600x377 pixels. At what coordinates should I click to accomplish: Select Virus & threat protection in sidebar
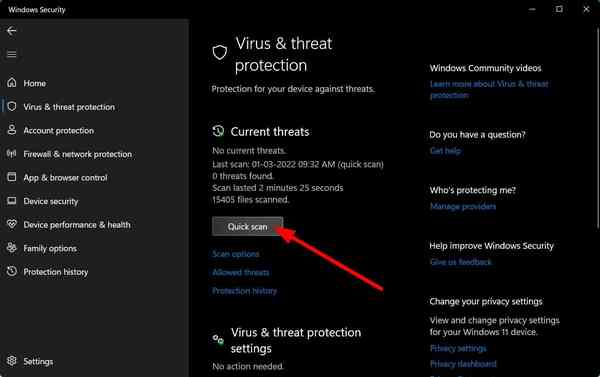pos(69,107)
